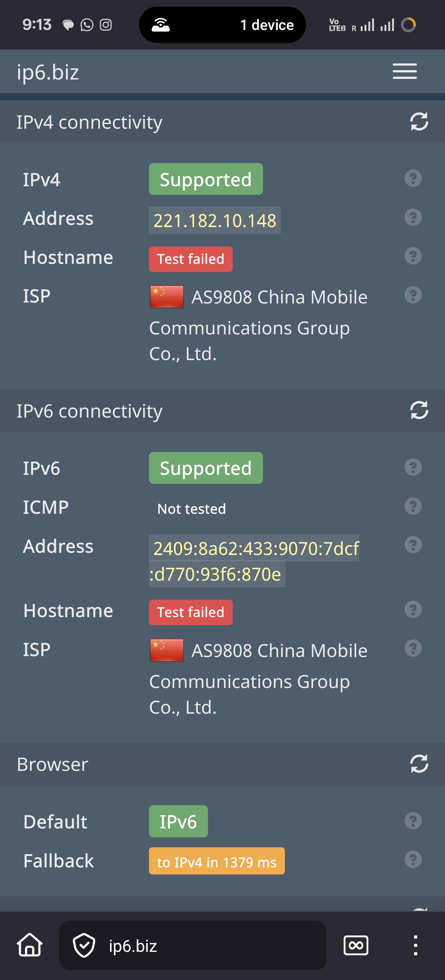445x980 pixels.
Task: Open help for IPv6 ISP row
Action: click(x=413, y=649)
